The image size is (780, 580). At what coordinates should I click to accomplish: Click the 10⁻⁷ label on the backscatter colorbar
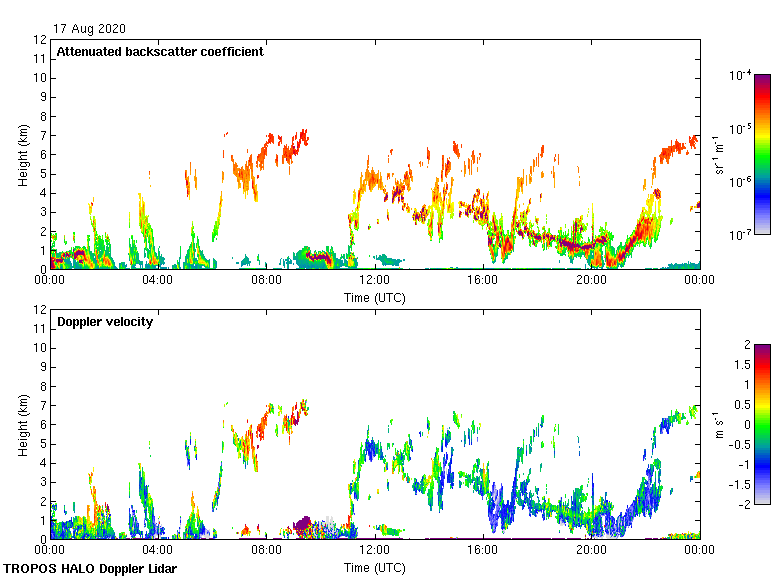tap(740, 235)
